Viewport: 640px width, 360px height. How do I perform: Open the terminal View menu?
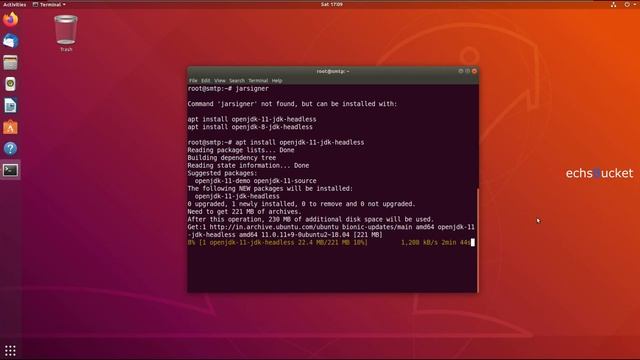point(220,81)
